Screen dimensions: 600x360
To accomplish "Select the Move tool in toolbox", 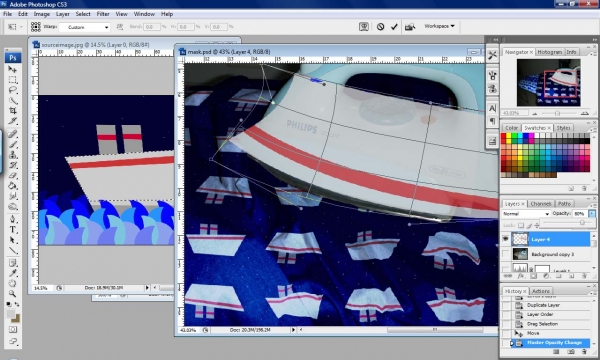I will click(x=12, y=69).
